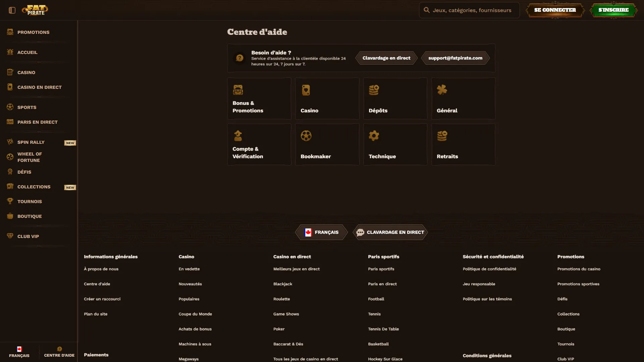Open the Retraits help category card
This screenshot has height=362, width=644.
coord(463,144)
